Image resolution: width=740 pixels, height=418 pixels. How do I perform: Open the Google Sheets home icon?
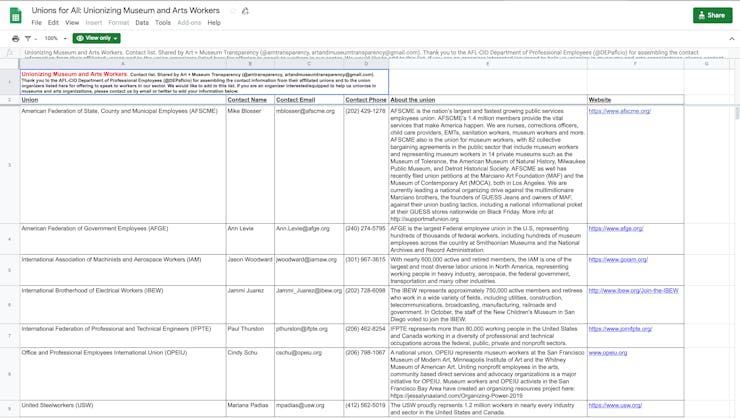[x=15, y=16]
